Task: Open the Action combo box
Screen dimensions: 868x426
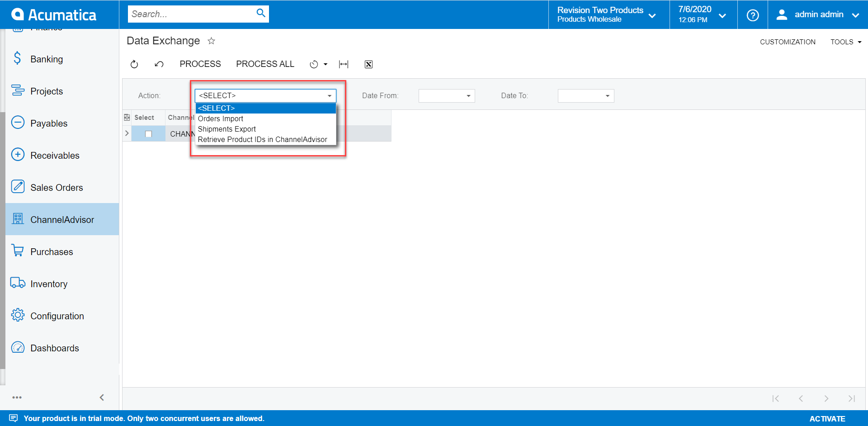Action: coord(265,95)
